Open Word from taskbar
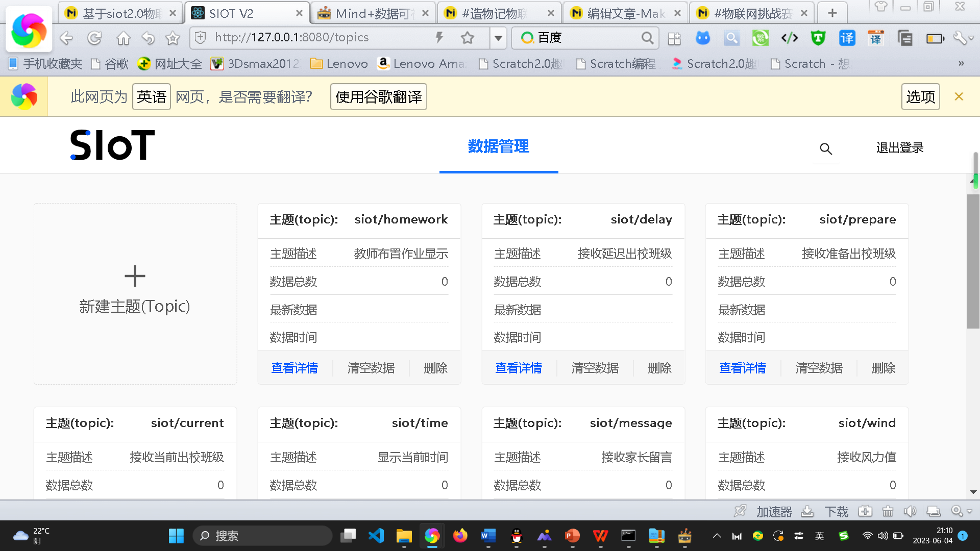 pos(488,536)
